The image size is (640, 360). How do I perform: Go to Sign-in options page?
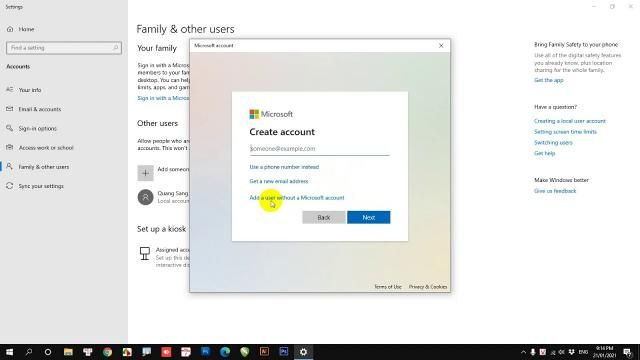click(38, 128)
